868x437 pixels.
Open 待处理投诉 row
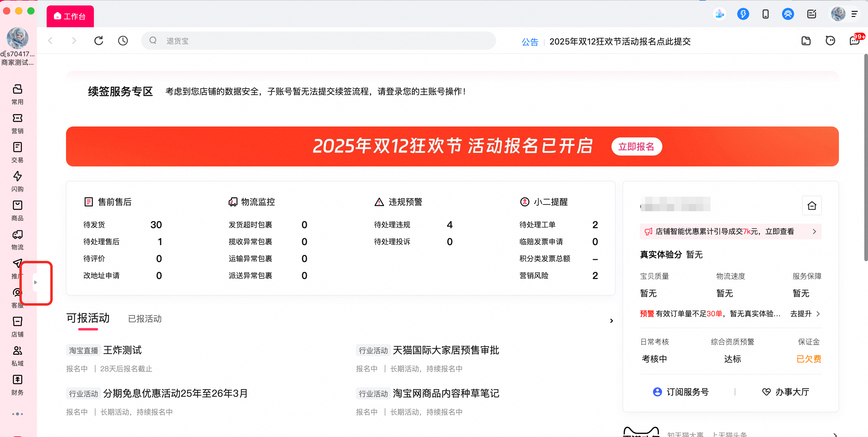(413, 241)
